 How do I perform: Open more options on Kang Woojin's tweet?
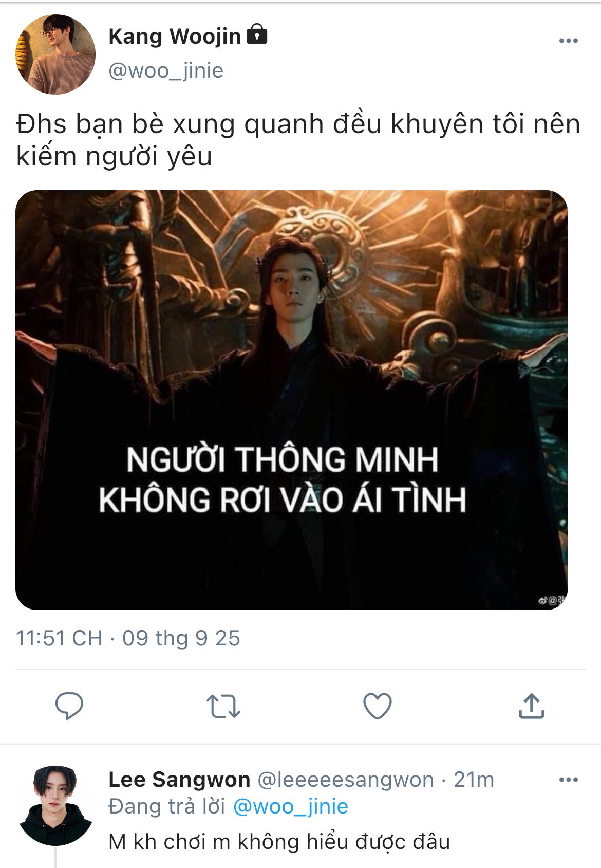click(568, 41)
